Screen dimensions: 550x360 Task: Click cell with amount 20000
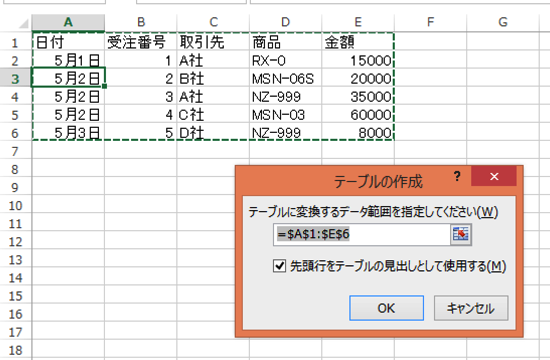coord(358,78)
